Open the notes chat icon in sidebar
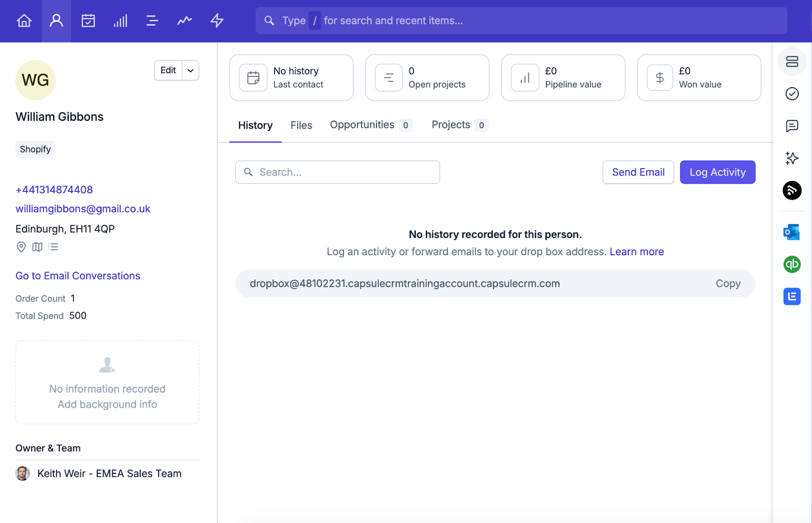812x523 pixels. coord(792,126)
